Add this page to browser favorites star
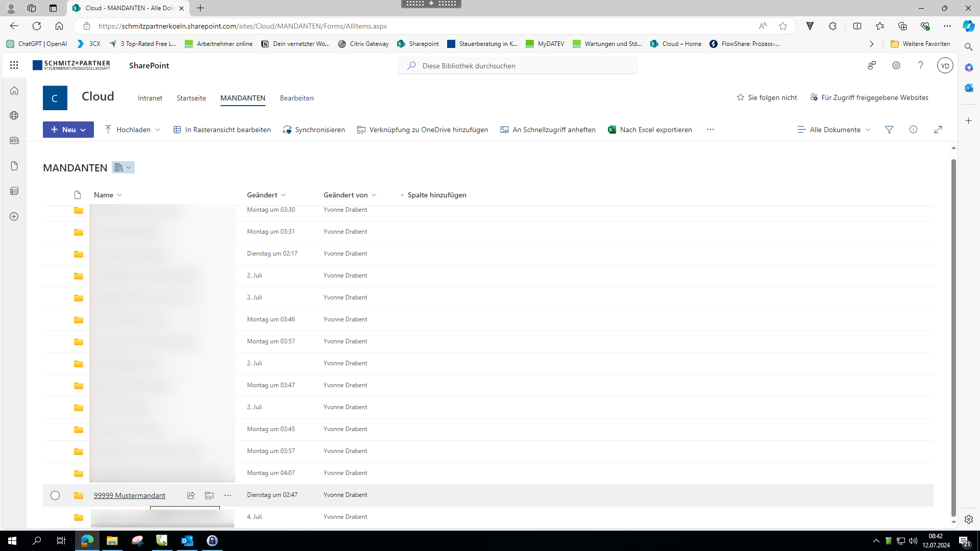 (782, 26)
